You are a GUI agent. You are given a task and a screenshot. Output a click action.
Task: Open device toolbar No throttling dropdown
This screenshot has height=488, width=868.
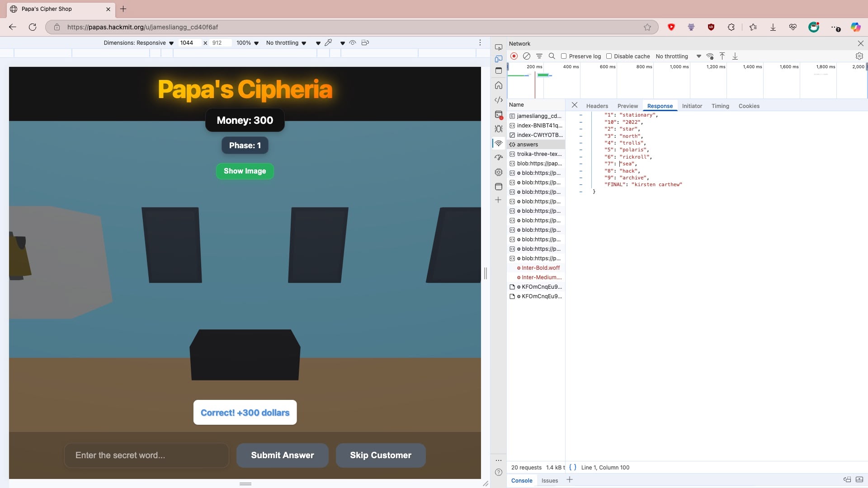click(286, 43)
